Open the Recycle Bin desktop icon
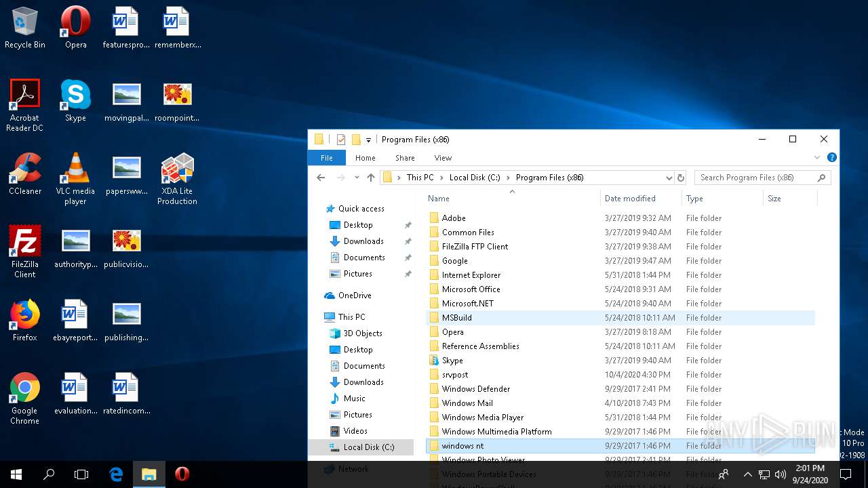The image size is (868, 488). pyautogui.click(x=25, y=28)
